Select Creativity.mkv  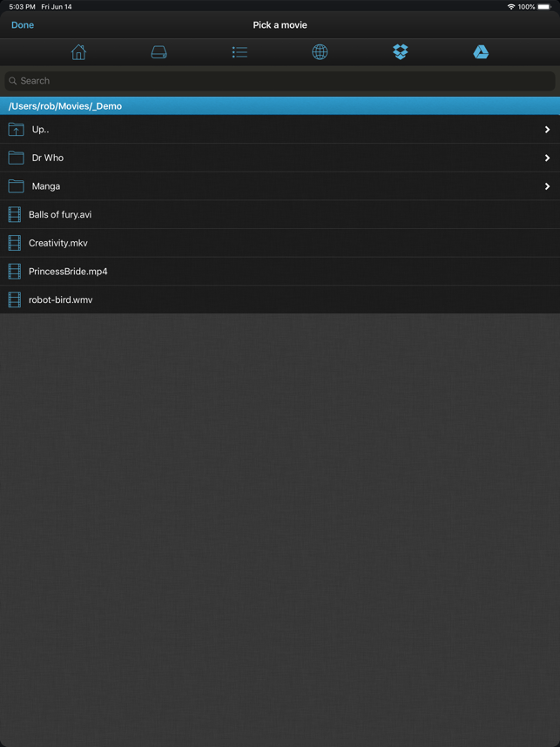click(280, 243)
